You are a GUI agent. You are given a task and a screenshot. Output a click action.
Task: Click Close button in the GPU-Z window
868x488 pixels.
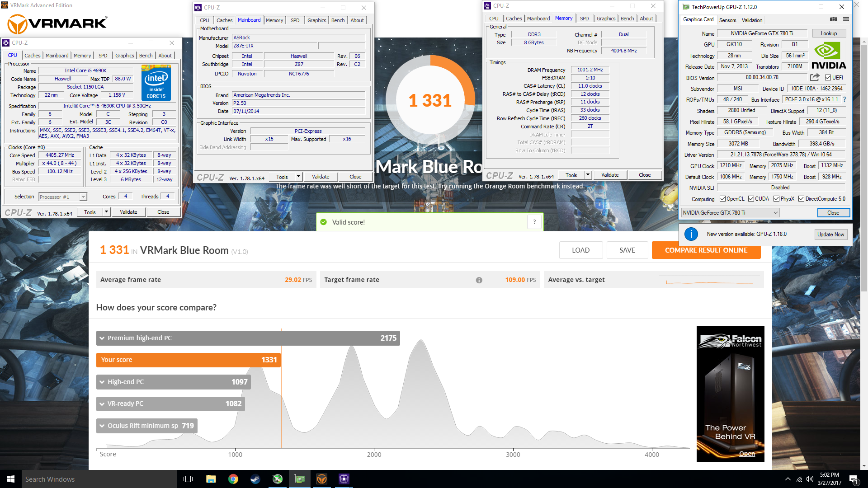833,213
